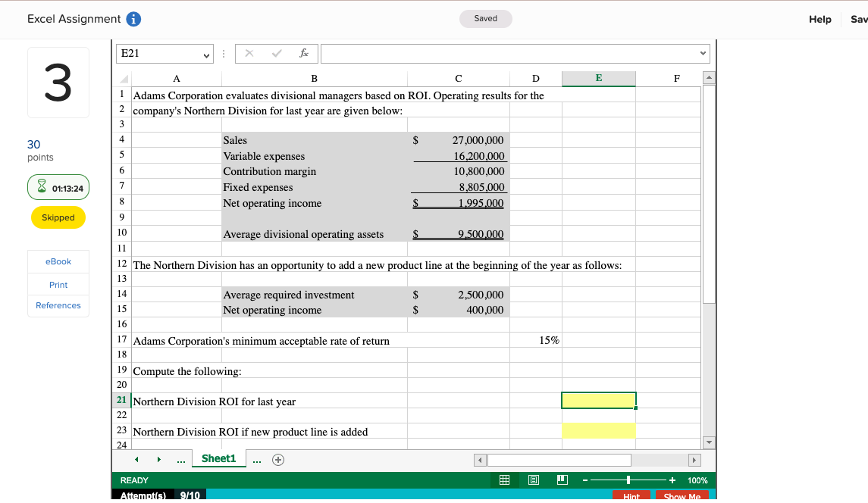Switch to Page Layout view
This screenshot has width=868, height=503.
(534, 480)
